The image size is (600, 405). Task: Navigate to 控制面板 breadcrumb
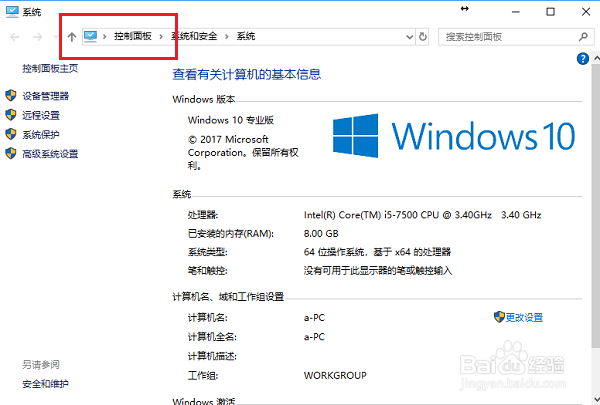click(132, 36)
